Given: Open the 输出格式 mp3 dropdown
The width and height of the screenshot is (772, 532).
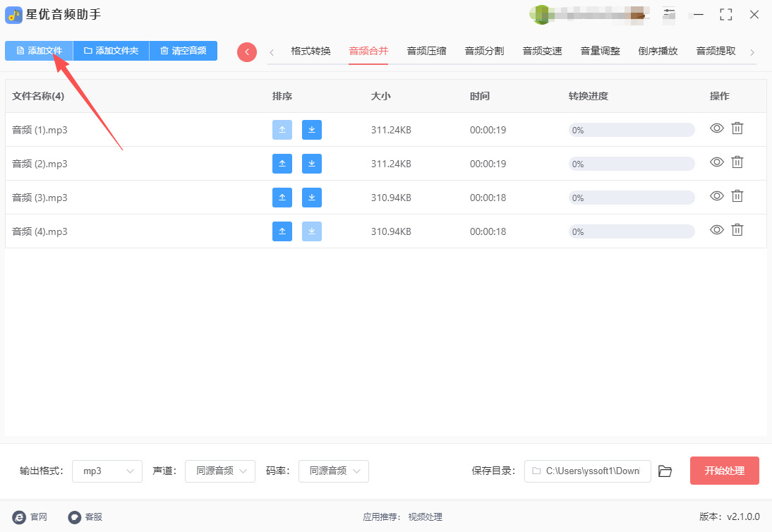Looking at the screenshot, I should click(x=107, y=471).
